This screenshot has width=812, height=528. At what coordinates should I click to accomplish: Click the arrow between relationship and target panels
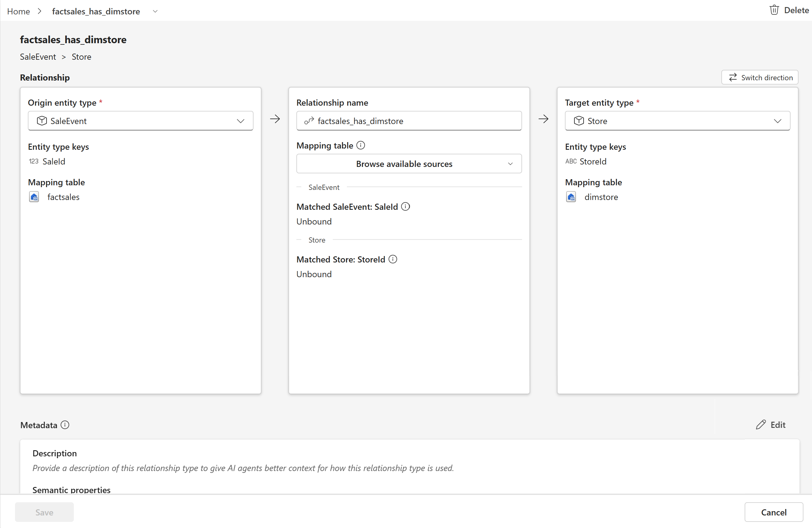[x=543, y=119]
